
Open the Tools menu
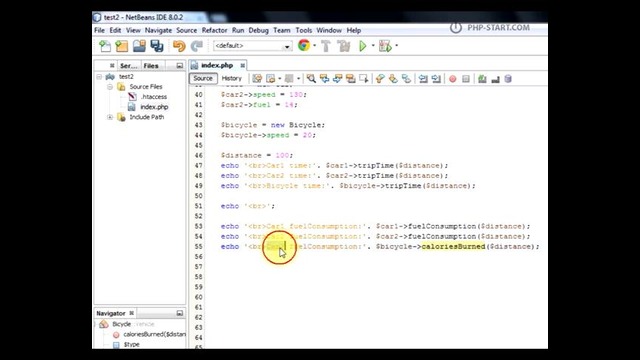coord(304,30)
